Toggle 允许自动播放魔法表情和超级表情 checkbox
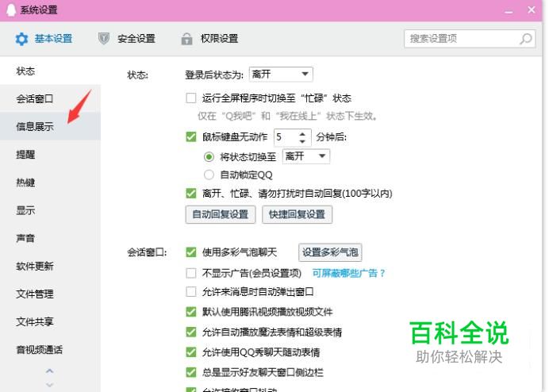Image resolution: width=549 pixels, height=392 pixels. pos(191,332)
